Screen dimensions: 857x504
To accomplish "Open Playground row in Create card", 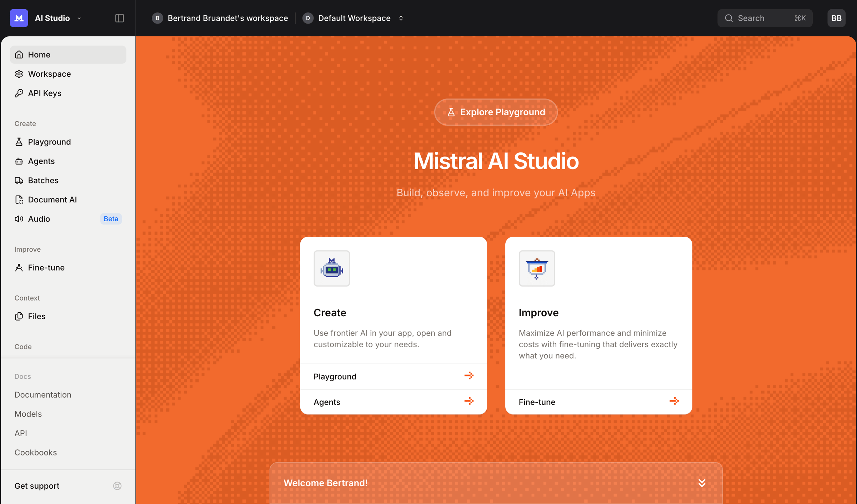I will pos(394,376).
